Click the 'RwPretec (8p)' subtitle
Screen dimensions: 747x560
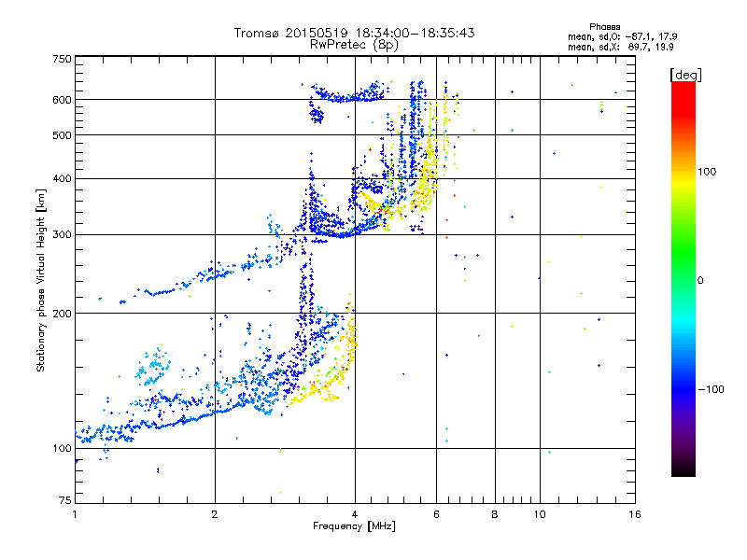click(x=354, y=45)
